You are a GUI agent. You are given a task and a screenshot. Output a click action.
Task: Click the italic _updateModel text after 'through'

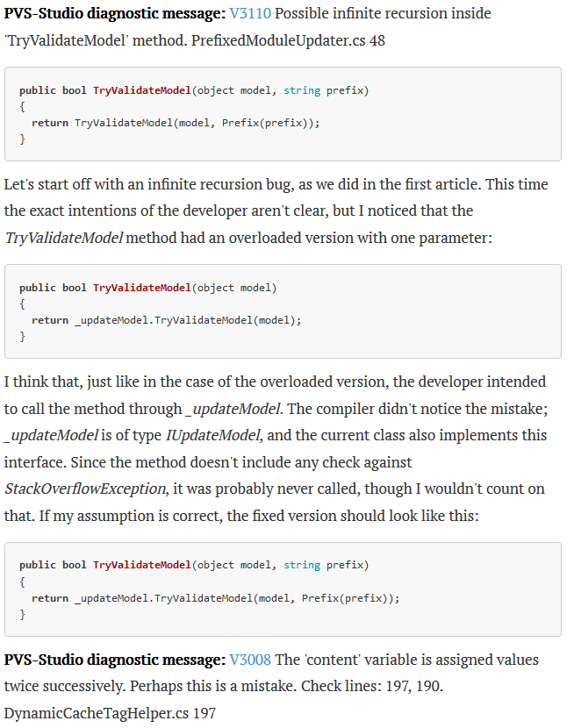233,409
